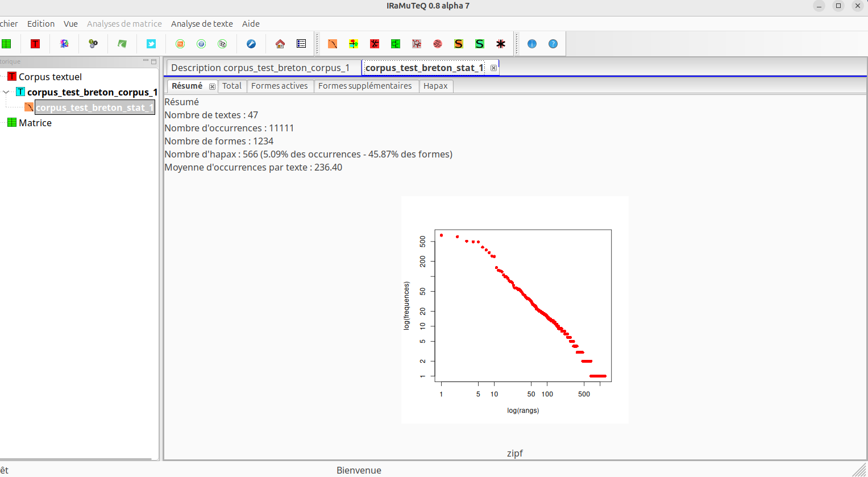Click the "Nombre de formes : 1234" line
Image resolution: width=868 pixels, height=477 pixels.
click(219, 141)
